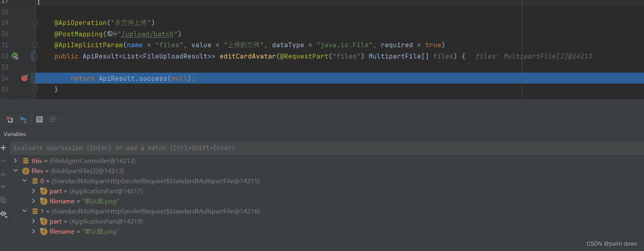
Task: Click the Drop Frame debugger icon
Action: click(10, 119)
